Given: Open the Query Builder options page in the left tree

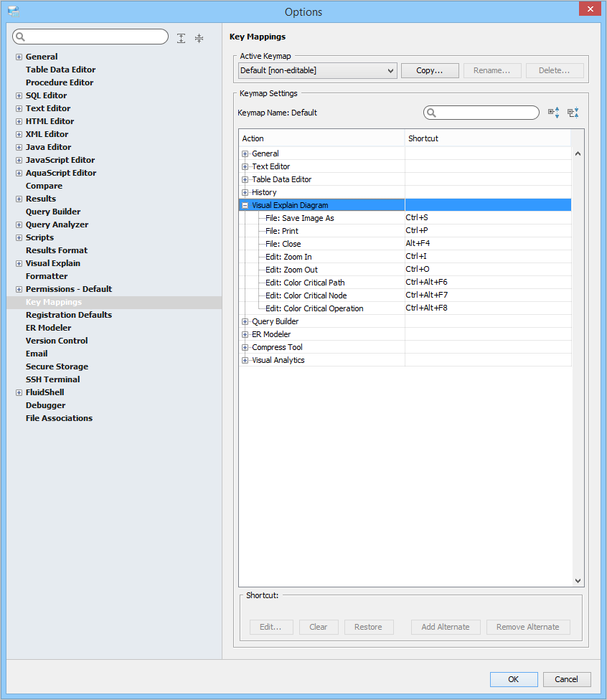Looking at the screenshot, I should click(53, 212).
